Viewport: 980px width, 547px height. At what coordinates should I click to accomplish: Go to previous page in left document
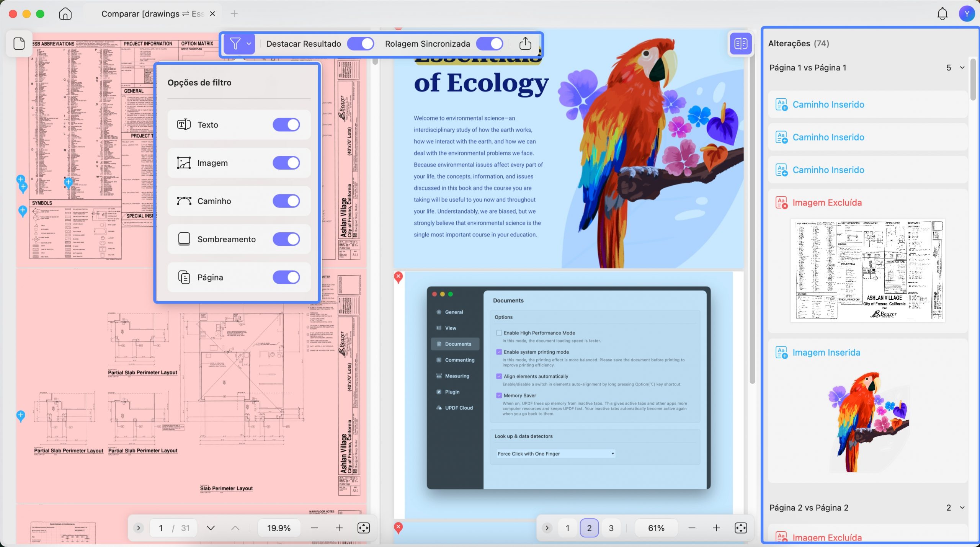click(235, 528)
